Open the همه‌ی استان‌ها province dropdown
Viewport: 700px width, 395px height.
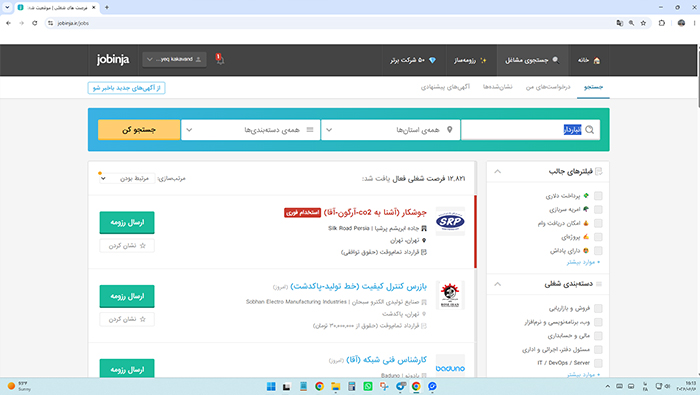click(391, 130)
